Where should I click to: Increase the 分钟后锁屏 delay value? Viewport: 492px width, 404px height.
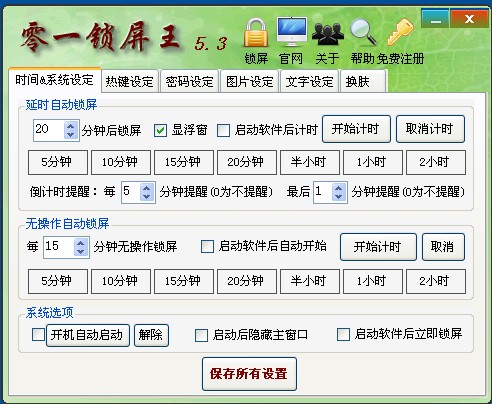[x=71, y=126]
